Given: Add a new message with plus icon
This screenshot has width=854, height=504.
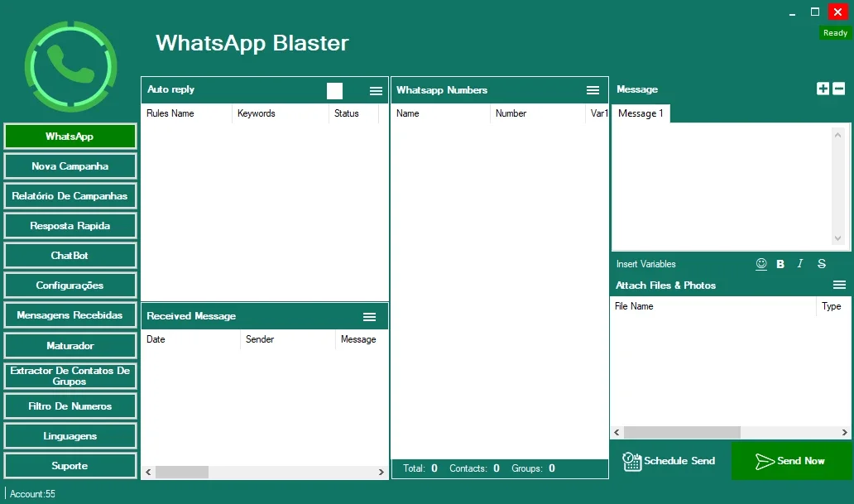Looking at the screenshot, I should 823,89.
